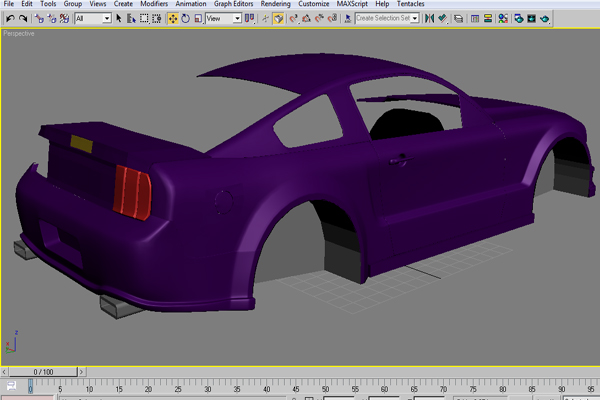Screen dimensions: 600x400
Task: Open the Tools menu
Action: 48,4
